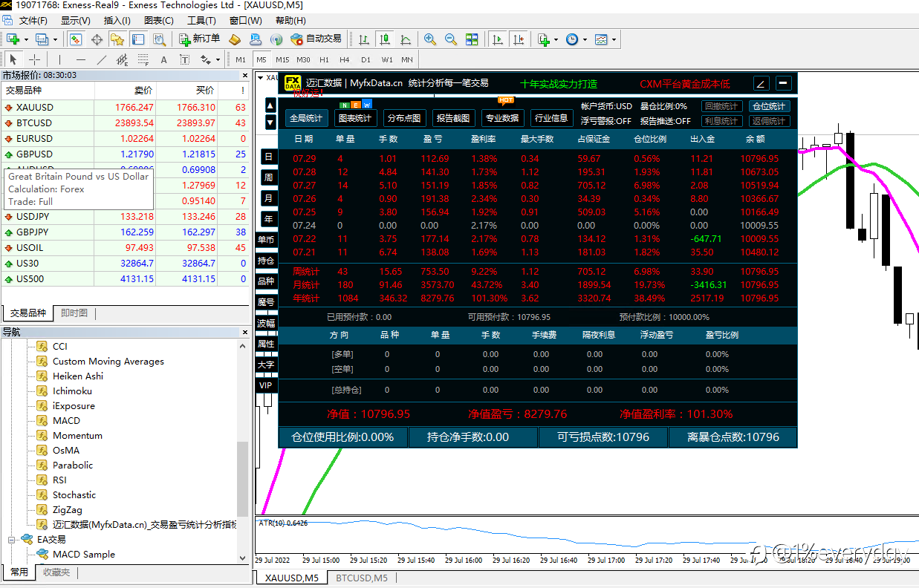Open the 插入(I) menu
This screenshot has width=919, height=588.
(117, 20)
